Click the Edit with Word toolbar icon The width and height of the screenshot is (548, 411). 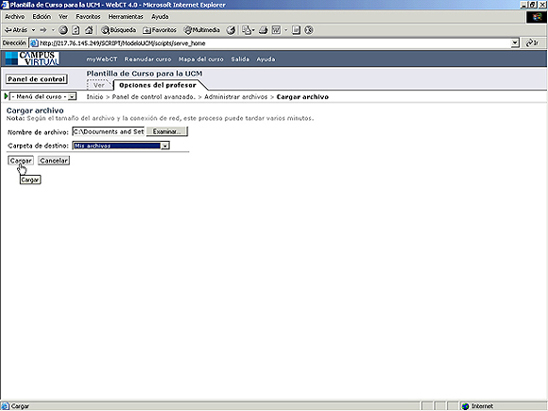(276, 30)
